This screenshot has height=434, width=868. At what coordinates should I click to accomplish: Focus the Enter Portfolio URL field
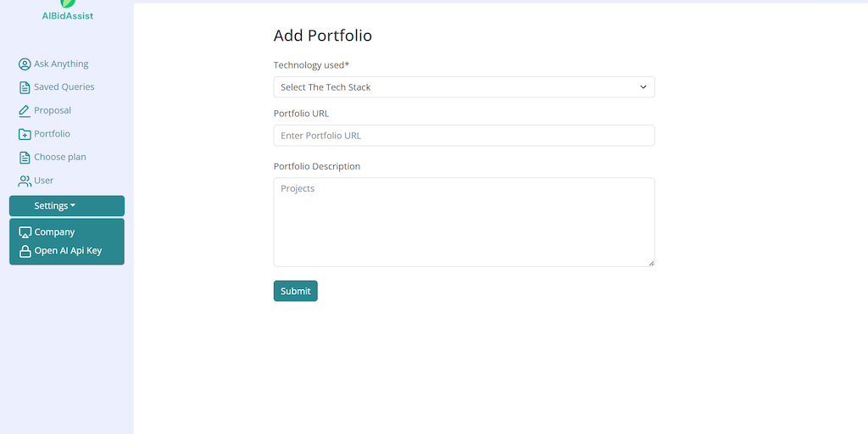click(x=464, y=136)
